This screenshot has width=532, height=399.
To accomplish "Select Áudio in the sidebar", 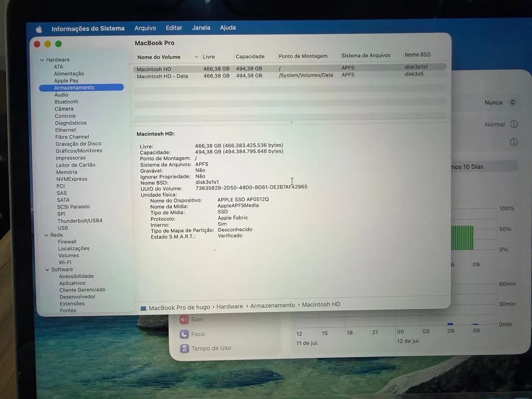I will 61,95.
